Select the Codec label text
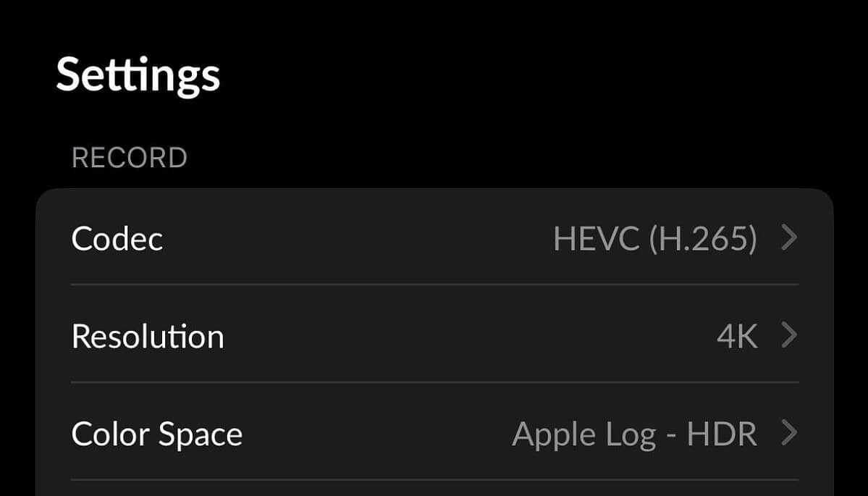Viewport: 868px width, 496px height. coord(117,238)
